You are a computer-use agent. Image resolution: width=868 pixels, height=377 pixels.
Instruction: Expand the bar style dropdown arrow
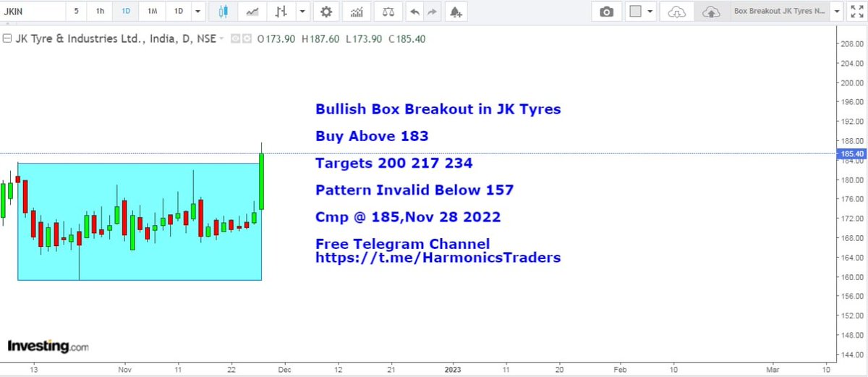point(302,12)
